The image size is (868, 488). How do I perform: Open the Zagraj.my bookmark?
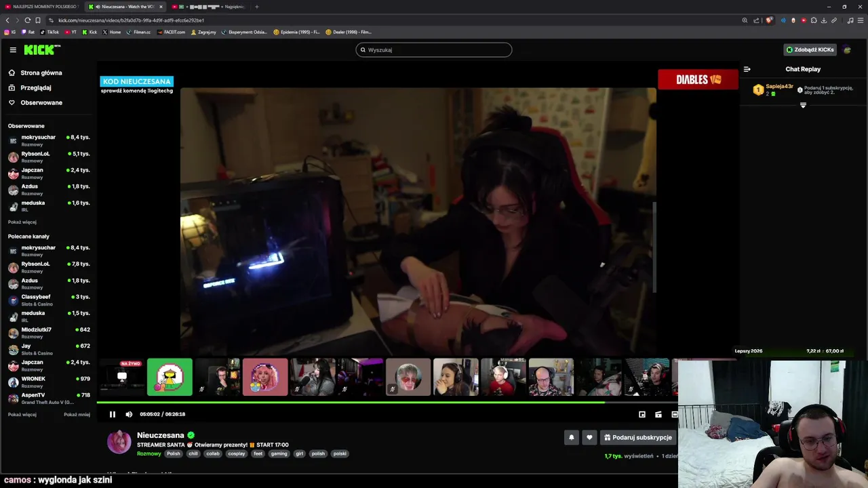pyautogui.click(x=203, y=32)
